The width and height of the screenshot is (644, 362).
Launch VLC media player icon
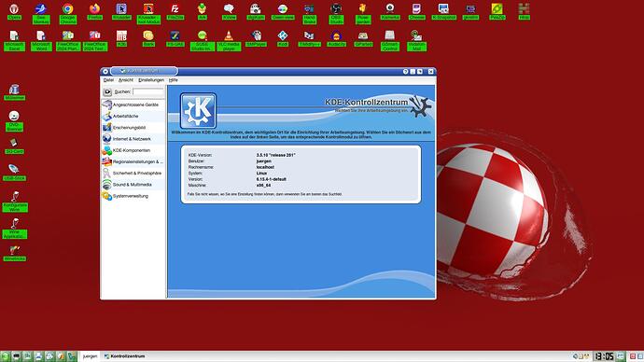click(x=229, y=41)
